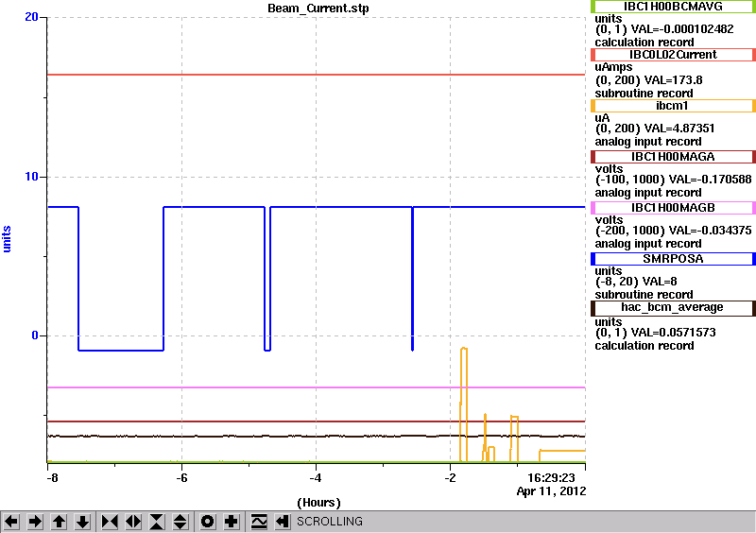Select the IBC1H00MAGB curve legend
Image resolution: width=756 pixels, height=533 pixels.
point(673,208)
